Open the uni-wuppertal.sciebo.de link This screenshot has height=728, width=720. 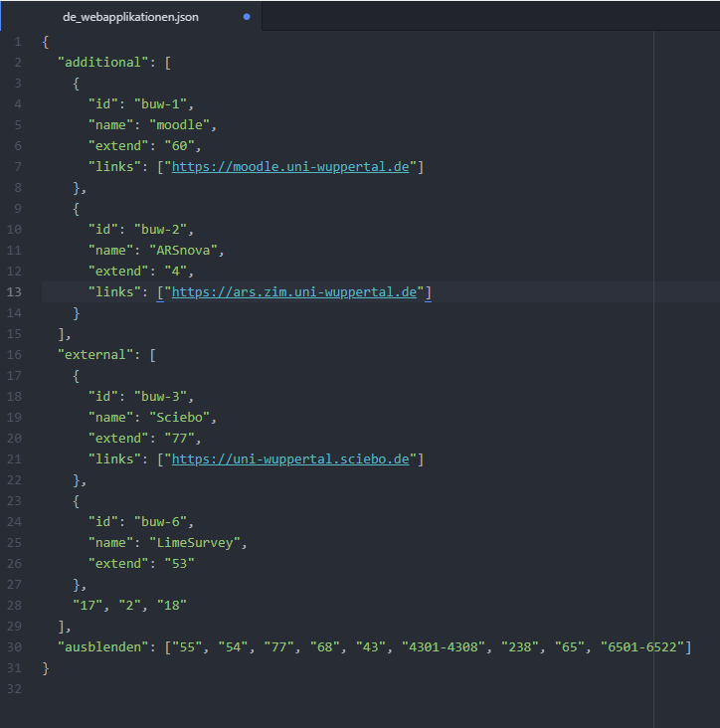tap(290, 459)
